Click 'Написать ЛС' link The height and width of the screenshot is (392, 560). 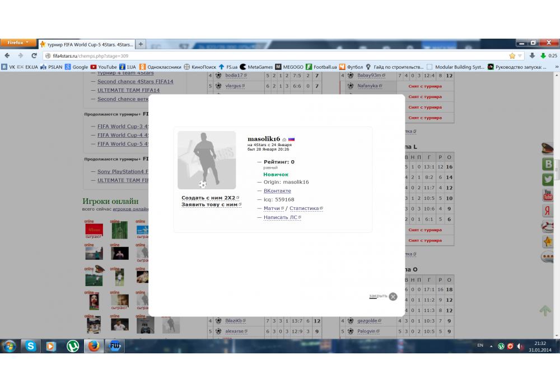282,217
